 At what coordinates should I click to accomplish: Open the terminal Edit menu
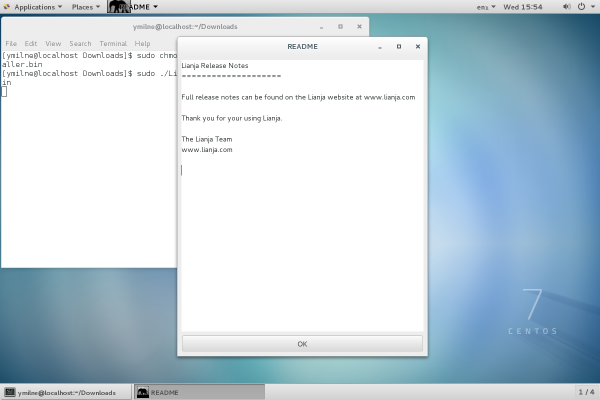pos(31,44)
